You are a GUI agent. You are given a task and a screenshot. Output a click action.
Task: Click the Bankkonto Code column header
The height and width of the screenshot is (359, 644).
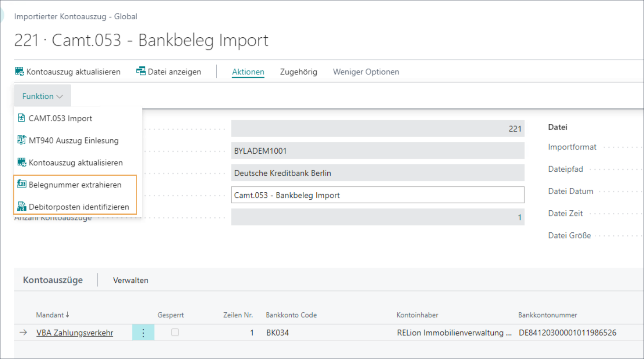(x=291, y=315)
